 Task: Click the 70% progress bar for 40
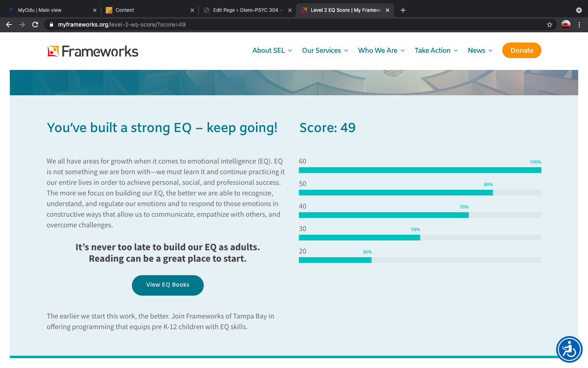coord(420,215)
